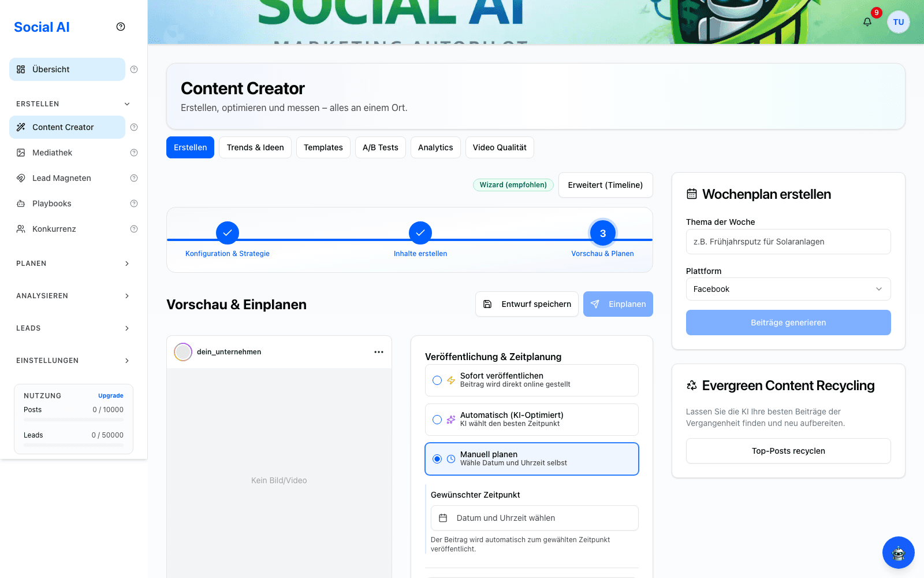Open the TU user avatar menu
This screenshot has width=924, height=578.
899,22
